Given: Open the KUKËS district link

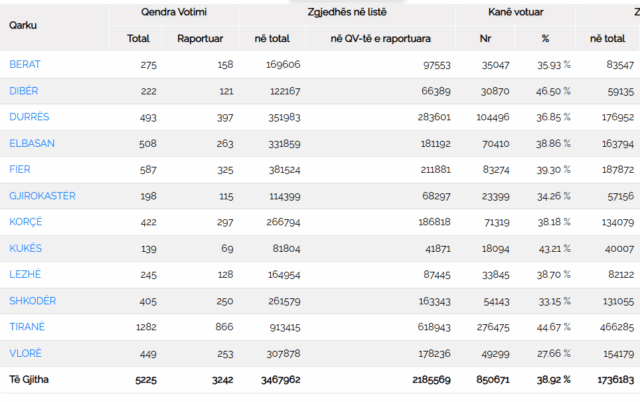Looking at the screenshot, I should coord(26,248).
